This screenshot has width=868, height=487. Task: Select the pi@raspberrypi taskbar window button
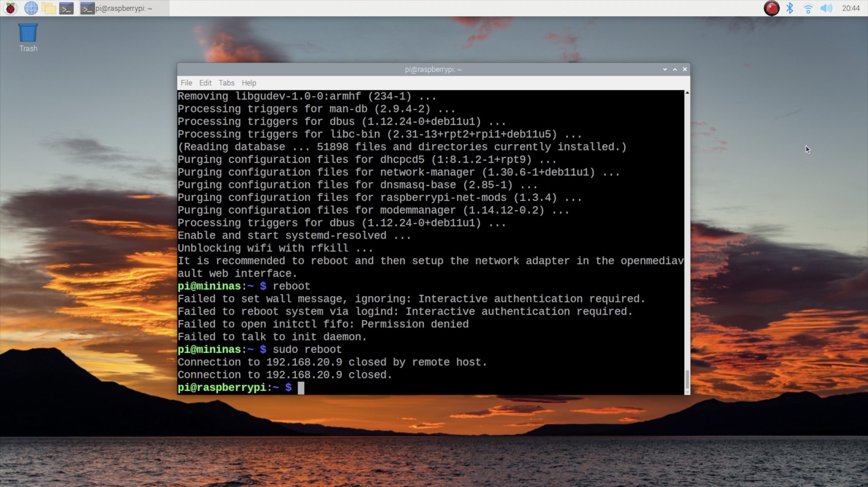click(124, 8)
